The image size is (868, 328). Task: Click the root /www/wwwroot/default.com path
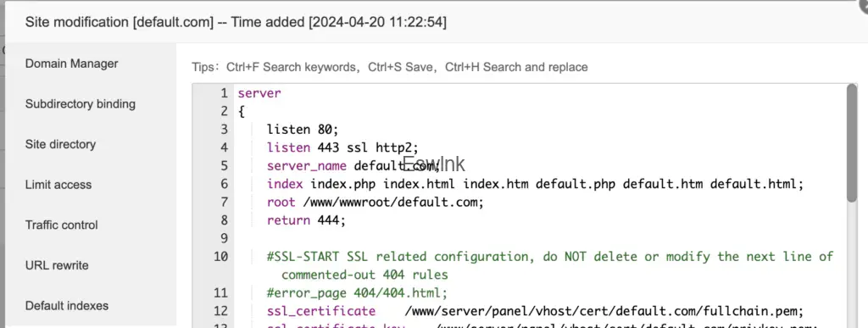click(x=393, y=203)
